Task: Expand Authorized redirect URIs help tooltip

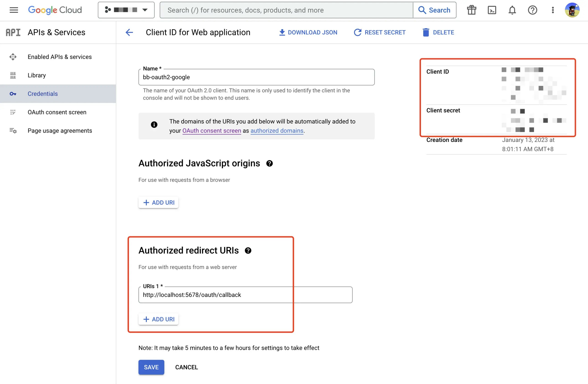Action: (249, 250)
